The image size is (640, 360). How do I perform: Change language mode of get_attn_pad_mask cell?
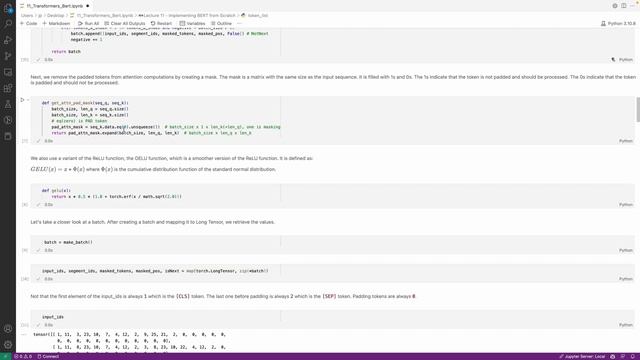626,141
